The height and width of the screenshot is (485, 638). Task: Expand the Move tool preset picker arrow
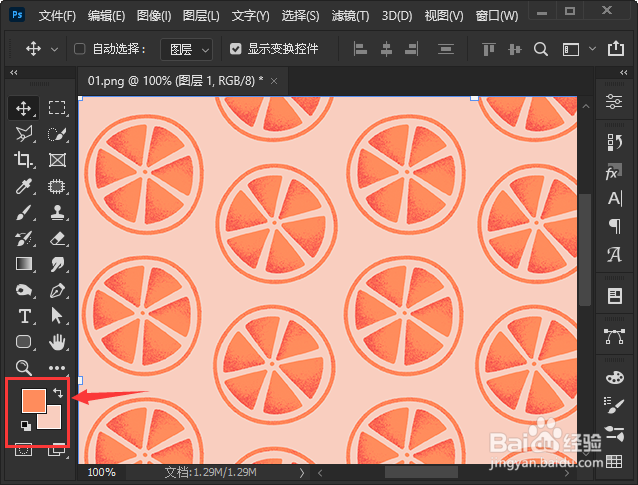(x=55, y=50)
